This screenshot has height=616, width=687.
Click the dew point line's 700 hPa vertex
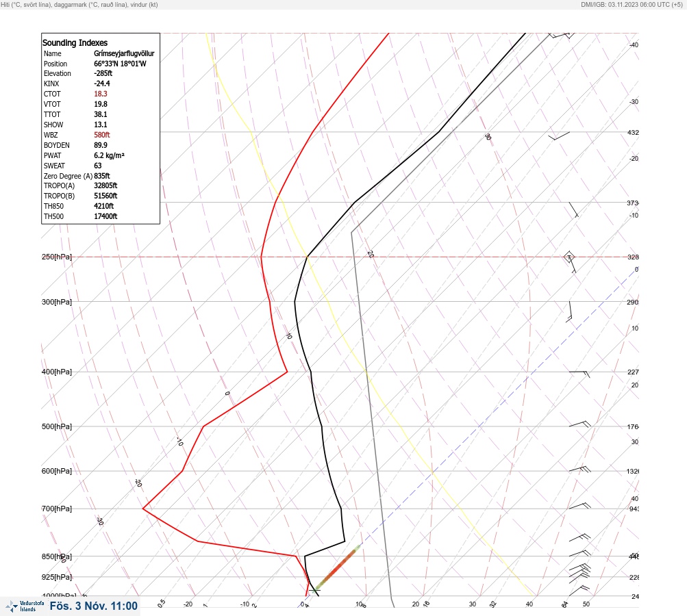[143, 509]
